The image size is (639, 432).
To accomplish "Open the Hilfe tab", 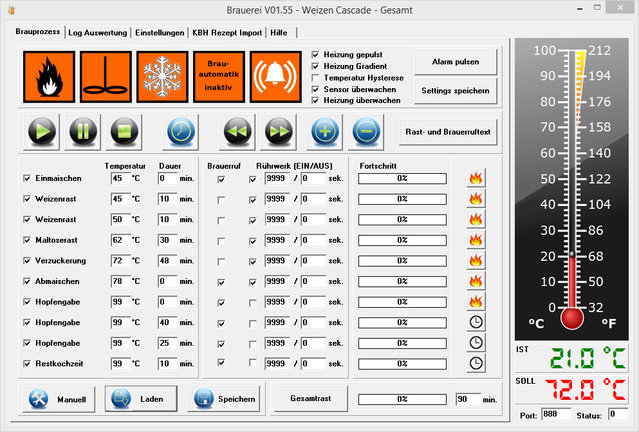I will (279, 33).
